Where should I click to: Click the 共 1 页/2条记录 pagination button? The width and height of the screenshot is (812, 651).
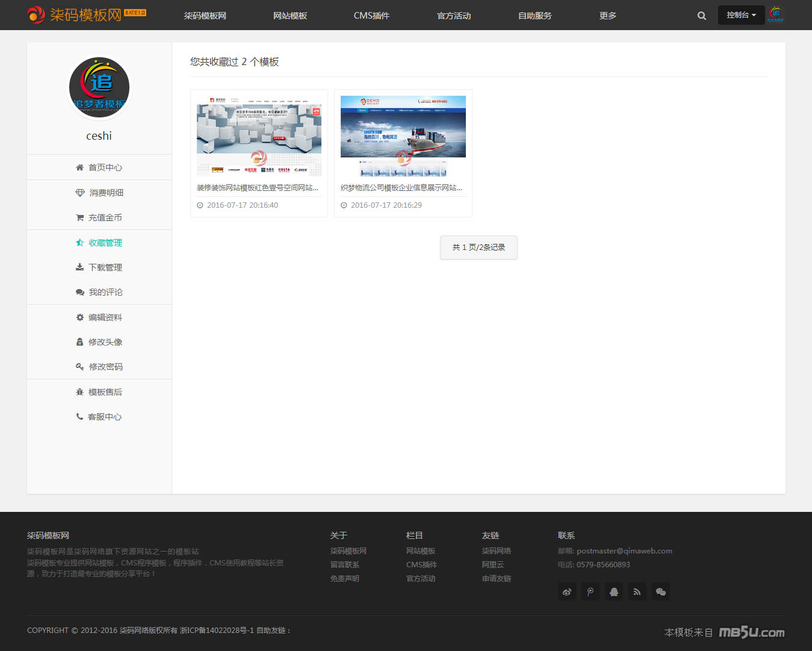point(479,248)
